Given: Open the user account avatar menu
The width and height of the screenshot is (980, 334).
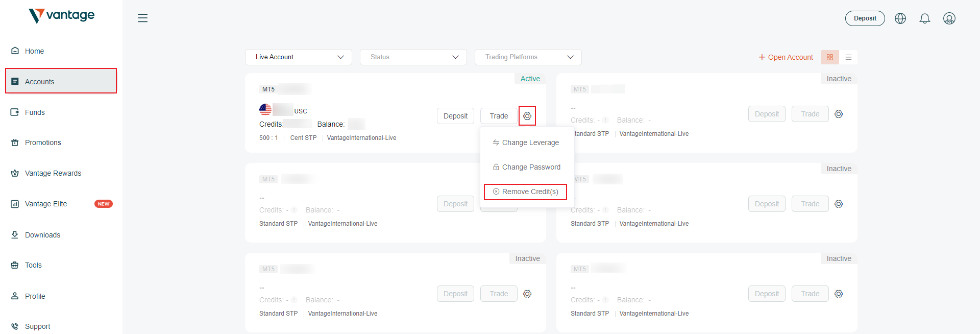Looking at the screenshot, I should pyautogui.click(x=949, y=18).
